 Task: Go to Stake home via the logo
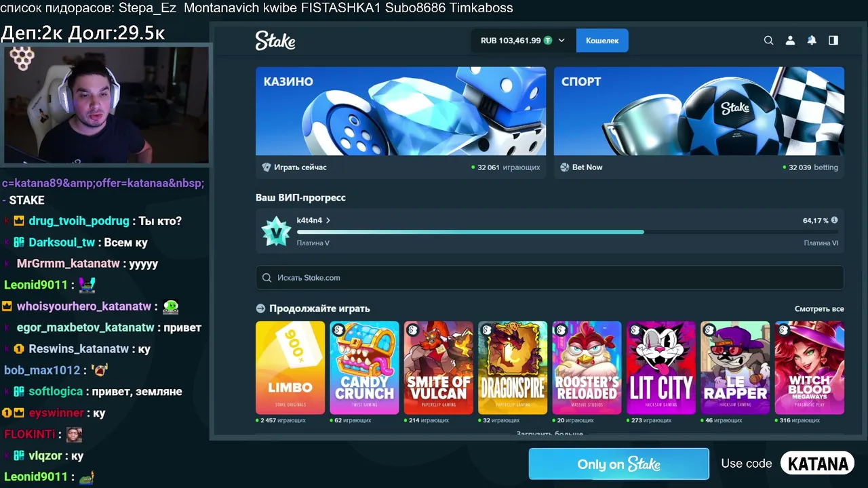click(275, 41)
